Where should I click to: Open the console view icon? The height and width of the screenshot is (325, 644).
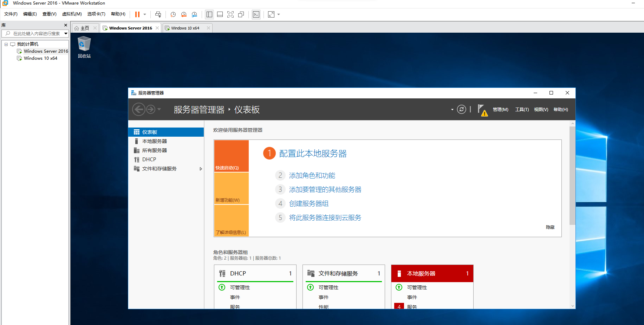[256, 14]
